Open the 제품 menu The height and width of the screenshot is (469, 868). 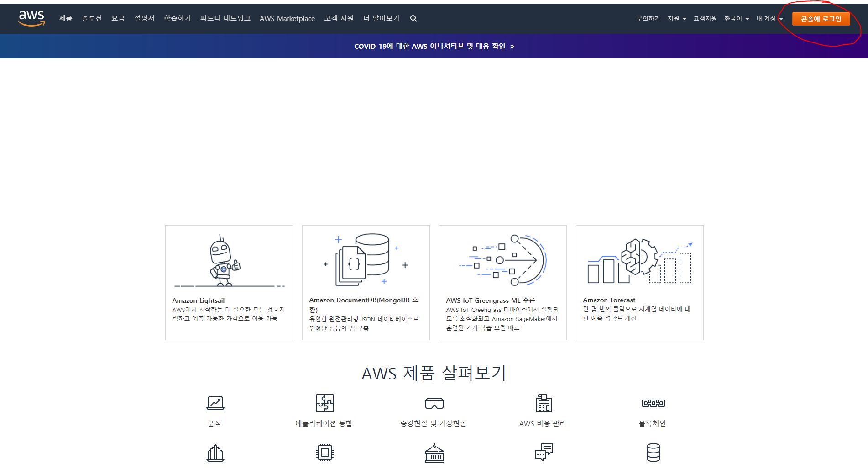66,18
